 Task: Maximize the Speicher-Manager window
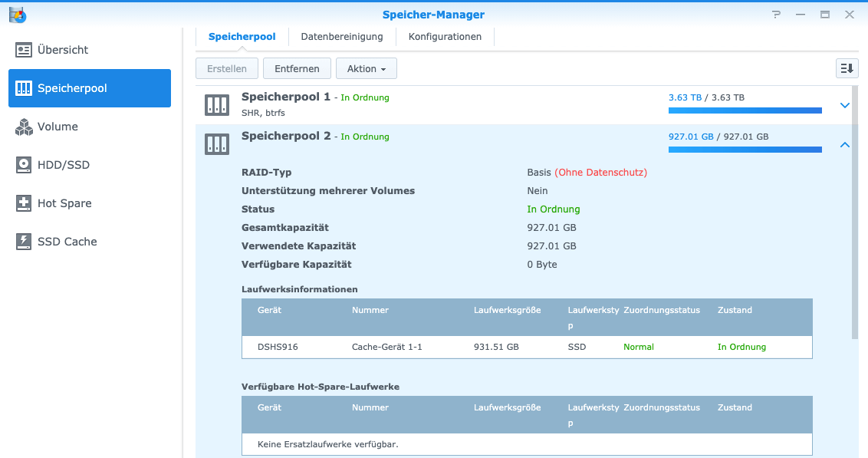(825, 15)
